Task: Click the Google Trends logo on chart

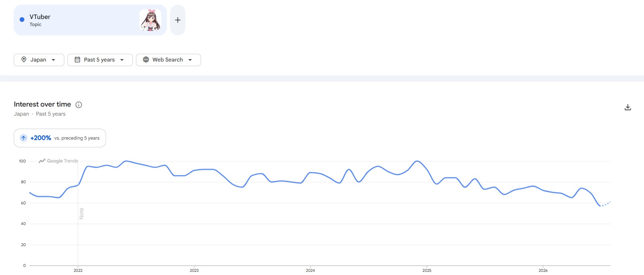Action: 58,161
